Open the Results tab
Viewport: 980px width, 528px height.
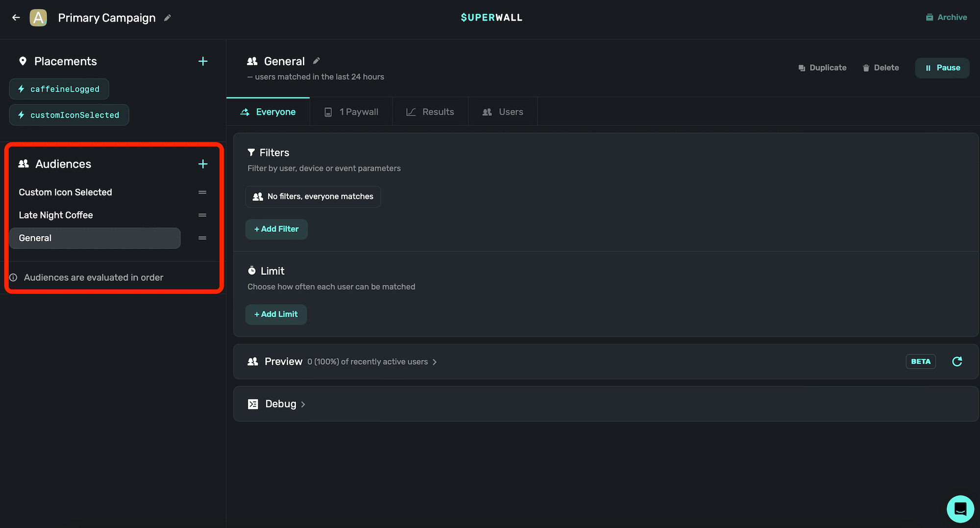430,112
